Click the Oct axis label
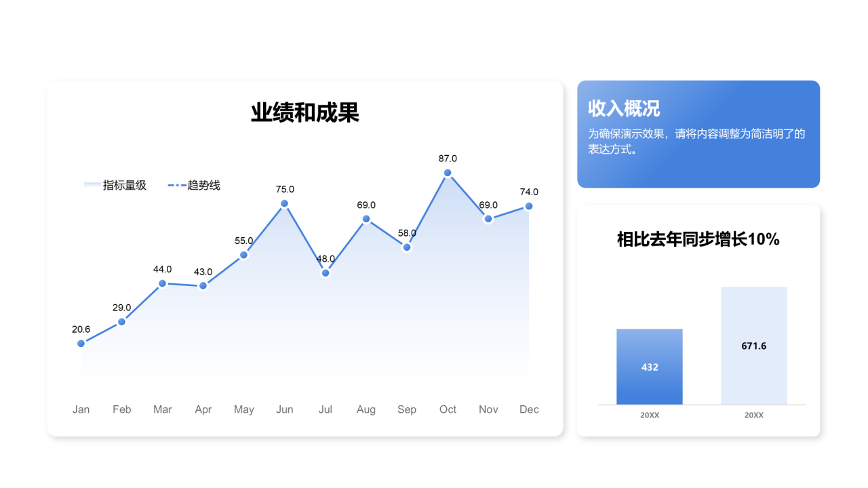868x488 pixels. 448,409
